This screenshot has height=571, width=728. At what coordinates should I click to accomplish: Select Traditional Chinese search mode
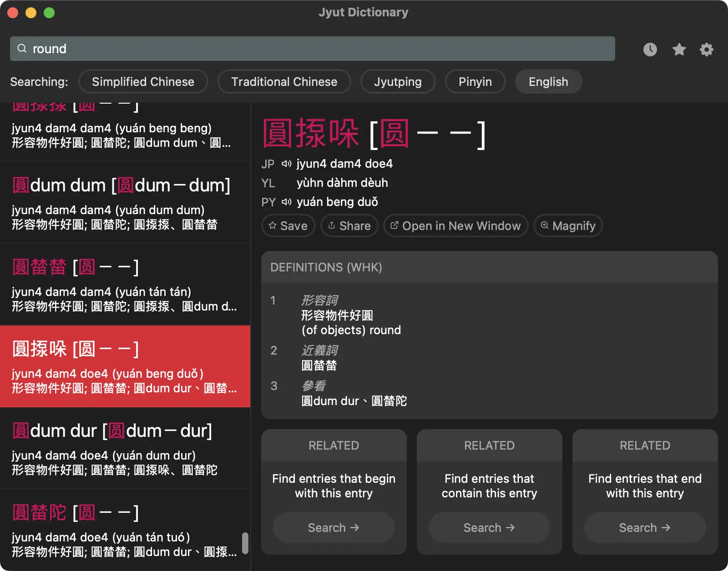pyautogui.click(x=284, y=82)
